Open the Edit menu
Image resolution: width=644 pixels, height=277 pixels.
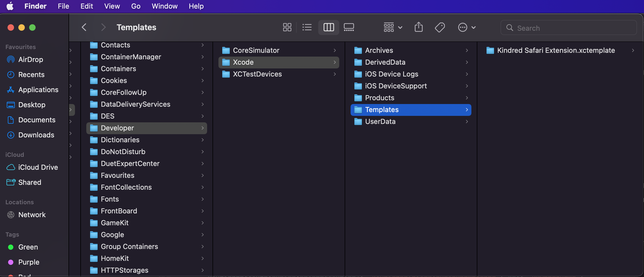click(x=87, y=6)
